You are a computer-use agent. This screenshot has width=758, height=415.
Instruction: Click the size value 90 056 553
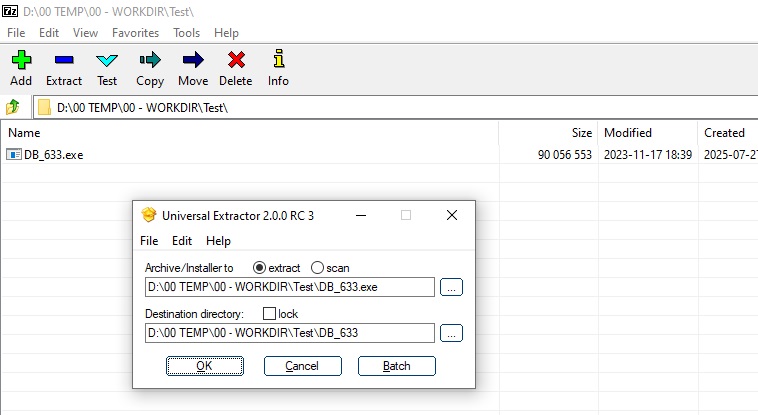click(565, 155)
